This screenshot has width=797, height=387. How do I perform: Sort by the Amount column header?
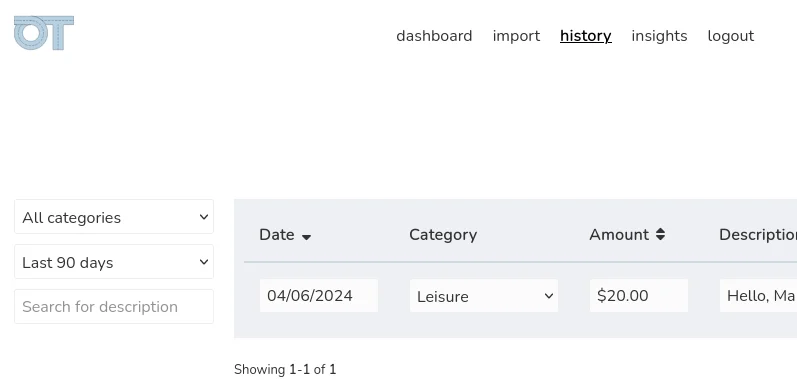coord(619,234)
